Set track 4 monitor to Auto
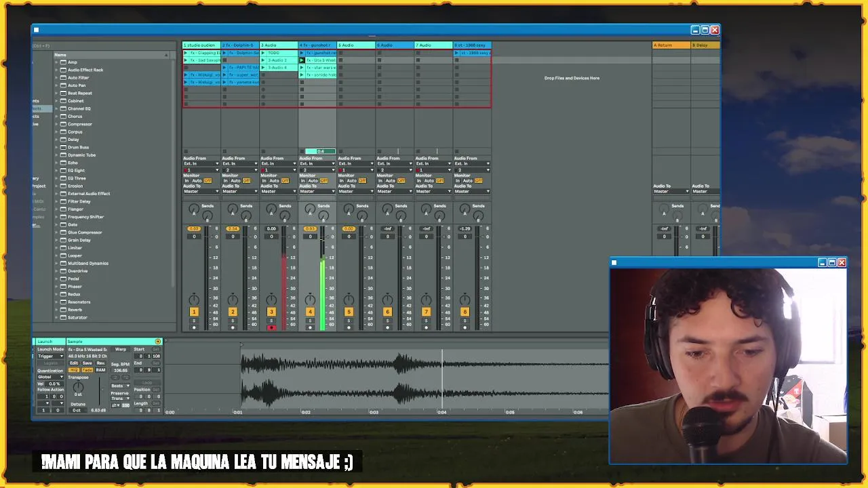The height and width of the screenshot is (488, 868). click(313, 181)
